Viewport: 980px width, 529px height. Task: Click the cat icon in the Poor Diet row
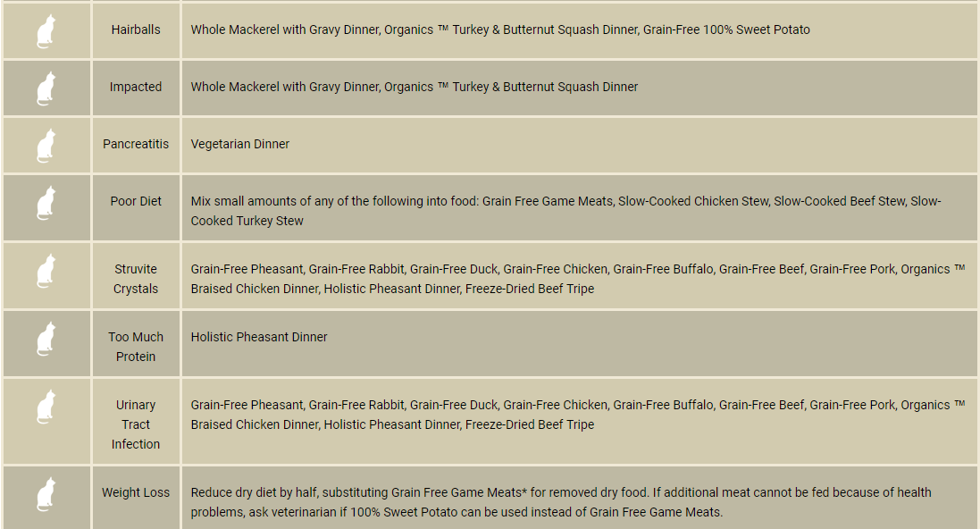[46, 203]
